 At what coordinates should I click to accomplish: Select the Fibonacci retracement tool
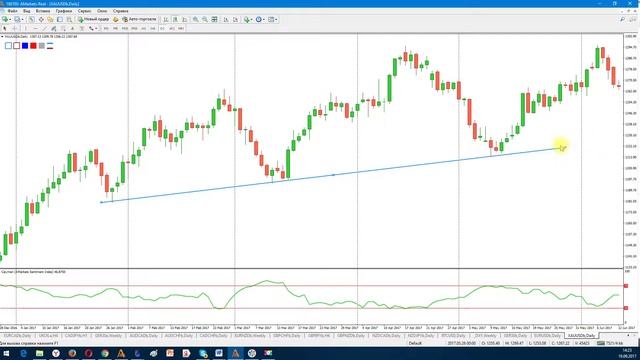(x=63, y=29)
